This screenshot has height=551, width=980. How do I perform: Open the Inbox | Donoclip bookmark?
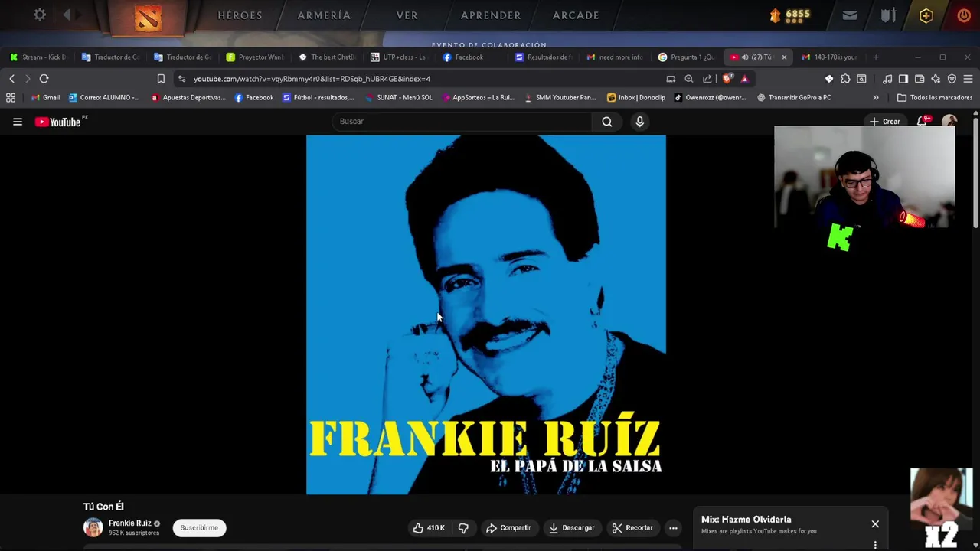(636, 97)
